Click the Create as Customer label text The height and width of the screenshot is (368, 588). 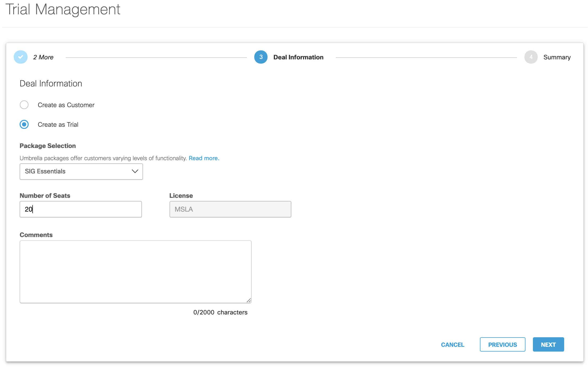(x=66, y=105)
